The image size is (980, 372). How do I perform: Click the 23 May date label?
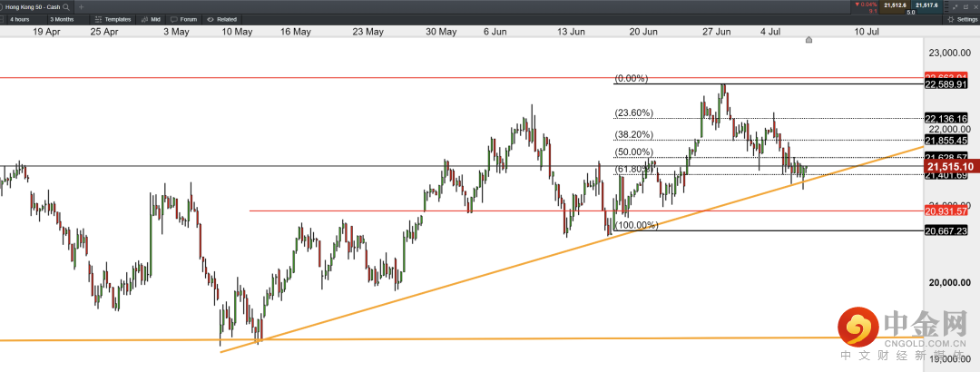(367, 31)
